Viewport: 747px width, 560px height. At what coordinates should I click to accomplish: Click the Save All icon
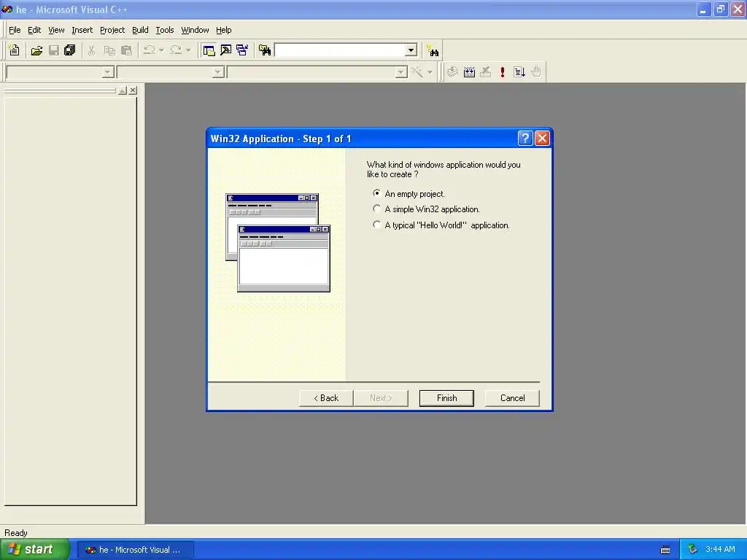pyautogui.click(x=70, y=50)
